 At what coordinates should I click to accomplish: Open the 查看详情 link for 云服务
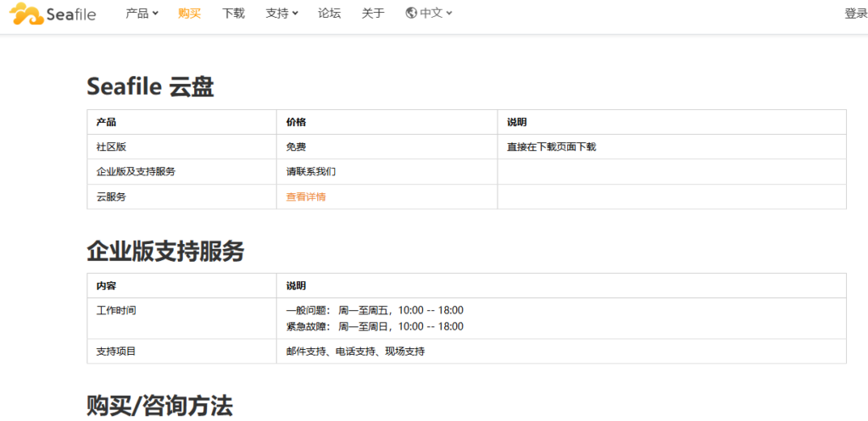click(305, 197)
